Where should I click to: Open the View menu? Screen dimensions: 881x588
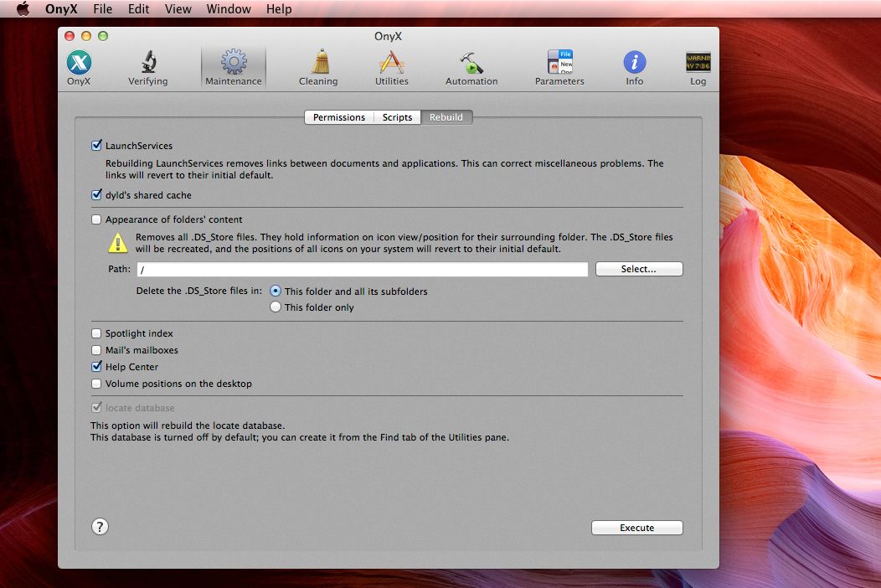(178, 9)
